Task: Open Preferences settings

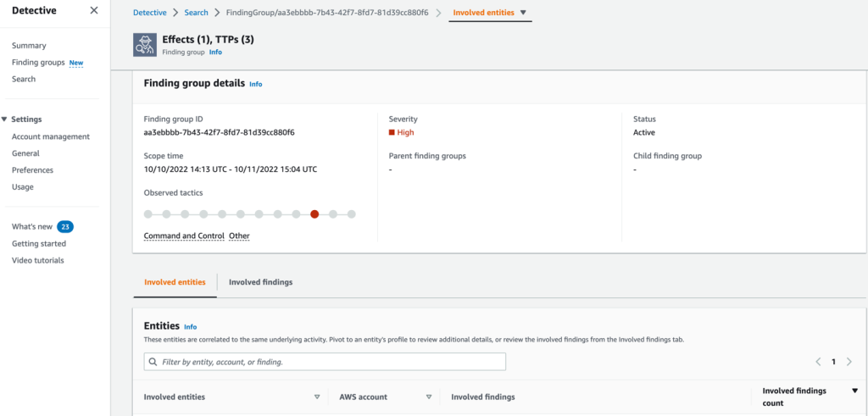Action: point(33,169)
